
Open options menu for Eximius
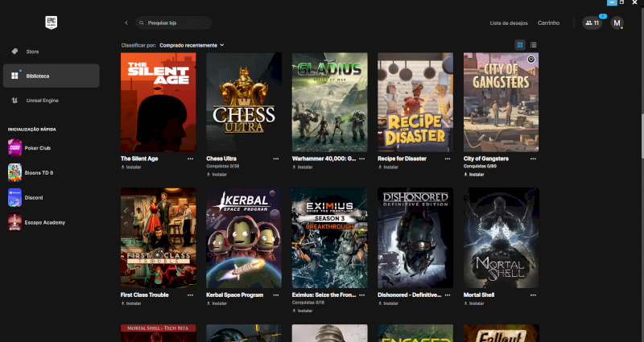[361, 295]
